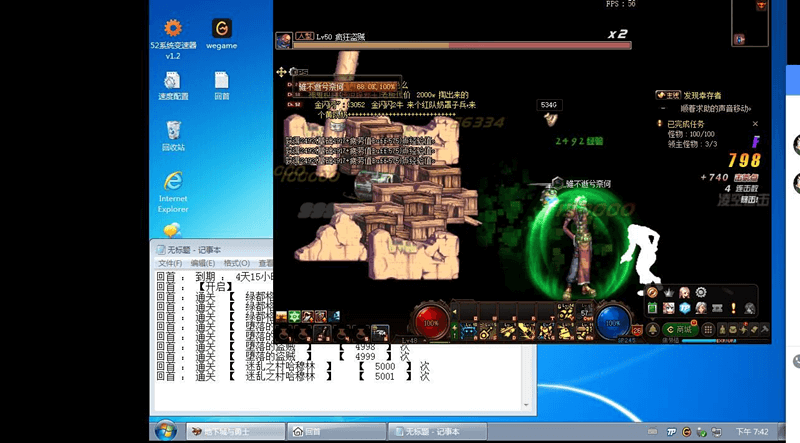This screenshot has height=443, width=800.
Task: Click the character name 雉不逝兮奈何 above the player
Action: [x=587, y=184]
